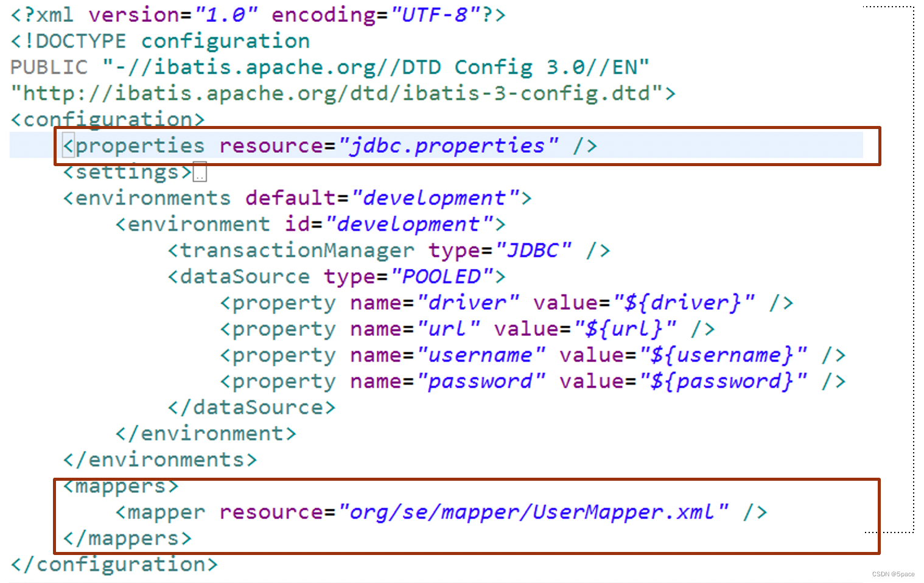Screen dimensions: 924x583
Task: Select the username property name attribute
Action: (481, 355)
